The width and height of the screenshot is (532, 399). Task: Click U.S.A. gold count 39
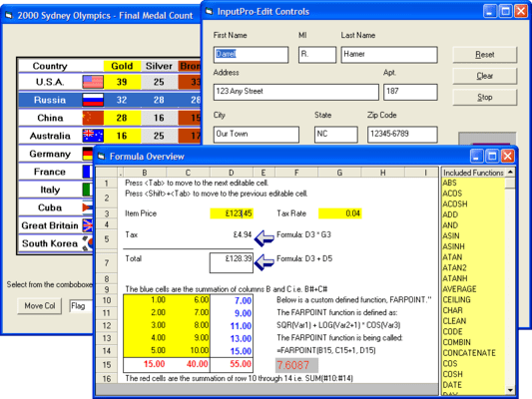pos(122,82)
